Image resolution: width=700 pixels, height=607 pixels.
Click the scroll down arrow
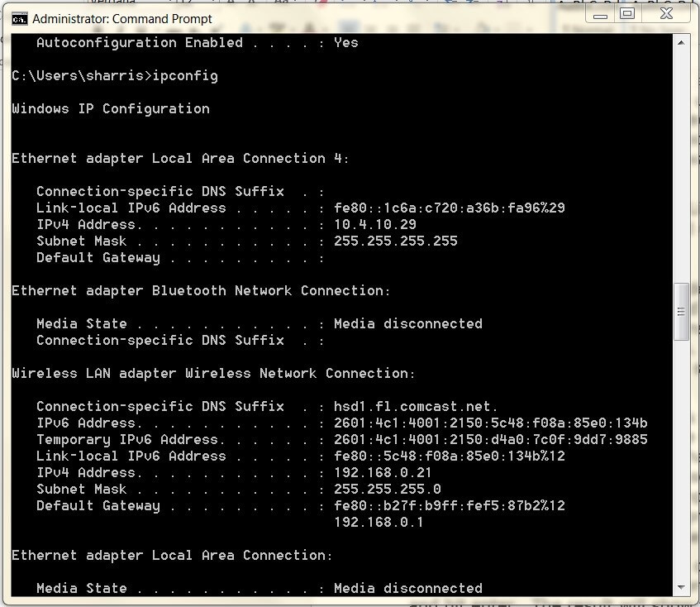[682, 587]
